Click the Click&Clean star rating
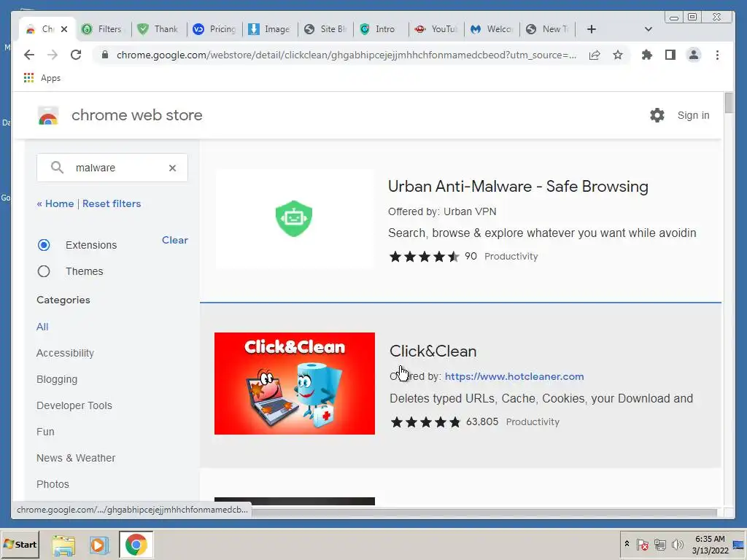The width and height of the screenshot is (747, 560). coord(425,422)
